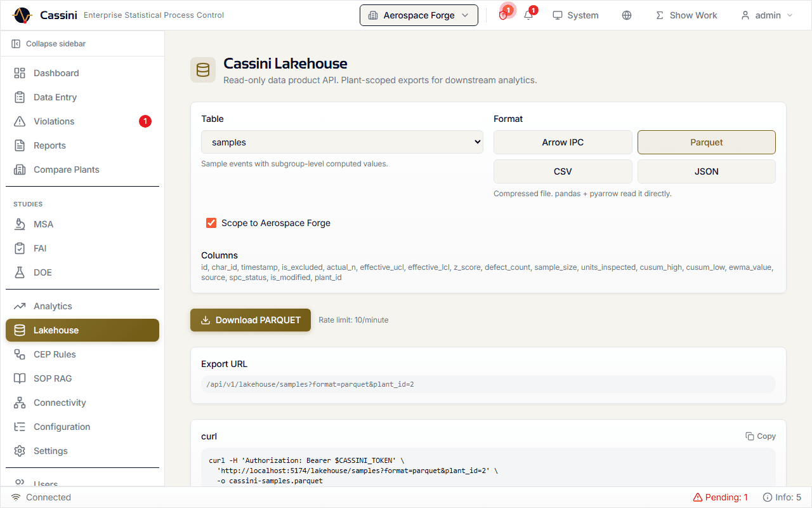
Task: Click the globe language icon
Action: tap(627, 15)
